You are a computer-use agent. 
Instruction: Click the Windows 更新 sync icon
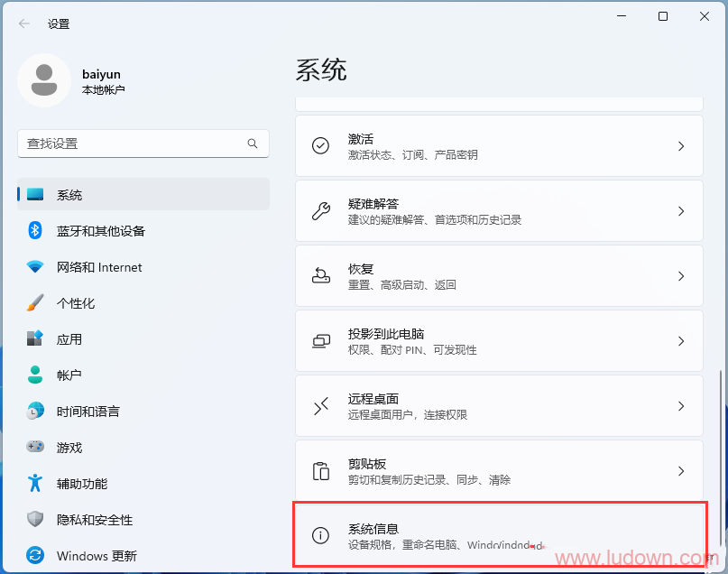click(35, 555)
